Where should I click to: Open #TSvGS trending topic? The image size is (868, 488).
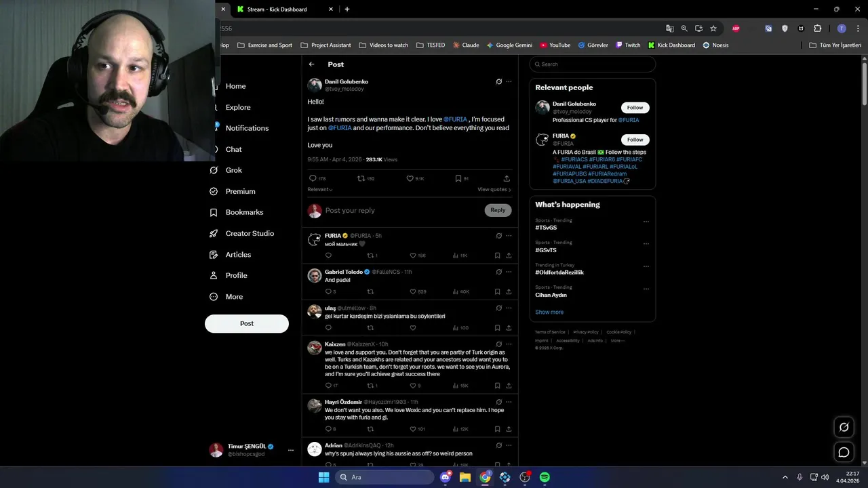point(546,228)
